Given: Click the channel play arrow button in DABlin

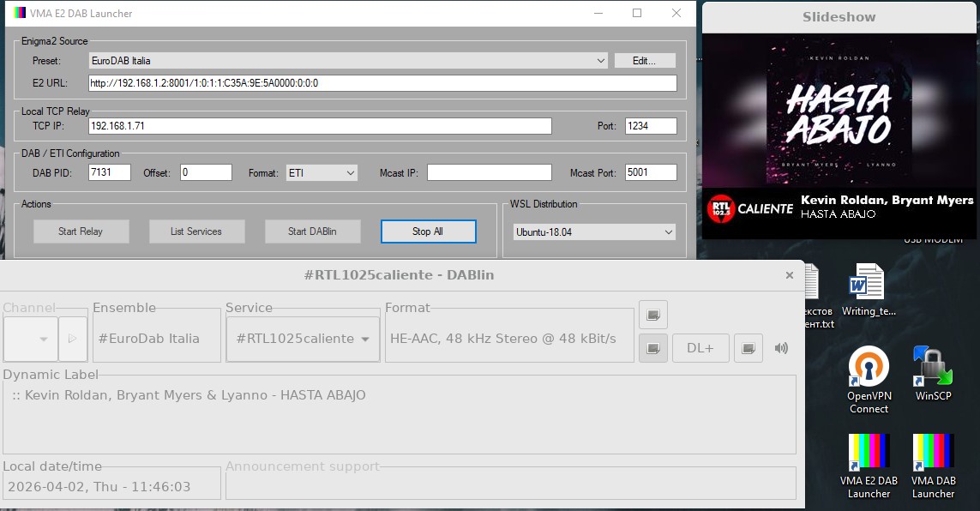Looking at the screenshot, I should pos(73,339).
